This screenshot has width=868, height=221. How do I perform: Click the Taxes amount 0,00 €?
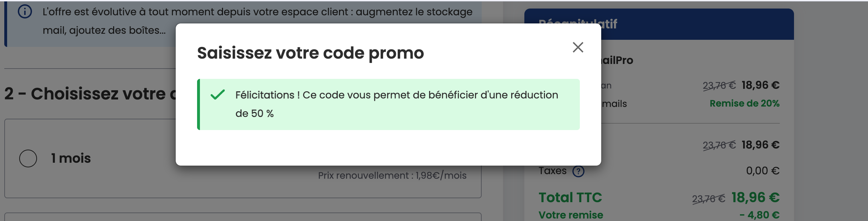pyautogui.click(x=762, y=171)
